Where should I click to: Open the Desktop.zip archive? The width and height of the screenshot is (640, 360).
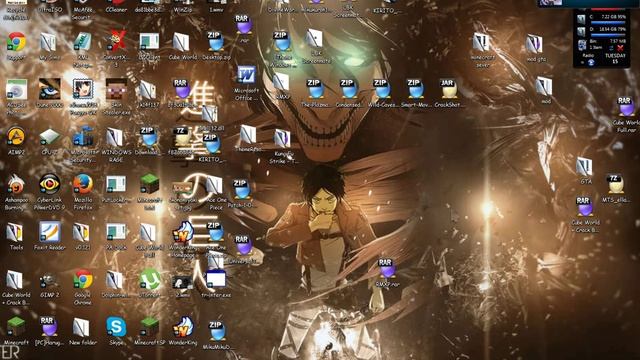tap(216, 41)
